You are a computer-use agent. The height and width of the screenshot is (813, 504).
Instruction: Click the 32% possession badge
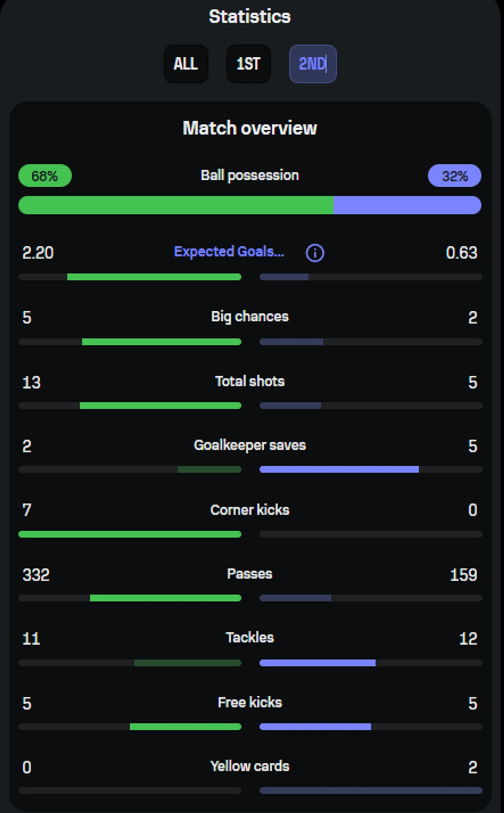coord(454,176)
